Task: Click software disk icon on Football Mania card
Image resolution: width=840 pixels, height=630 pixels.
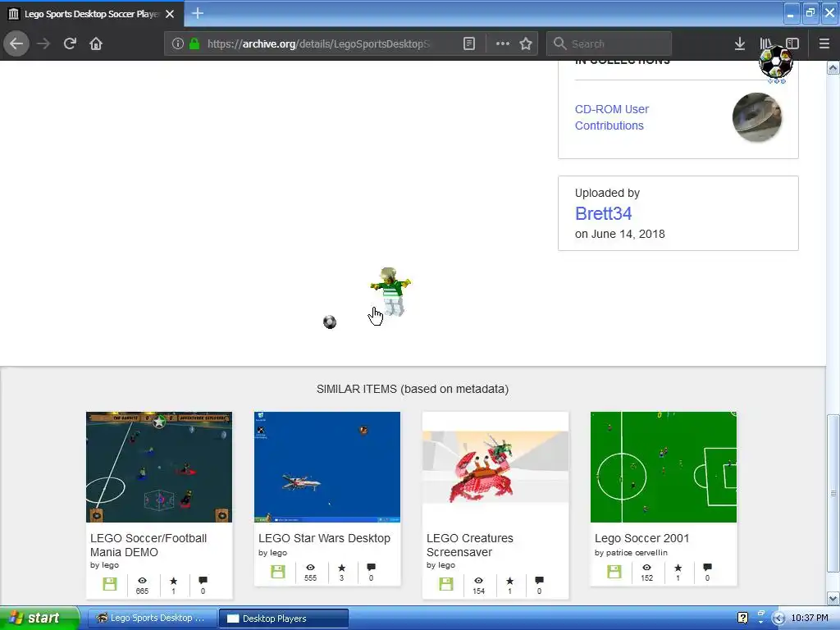Action: coord(110,584)
